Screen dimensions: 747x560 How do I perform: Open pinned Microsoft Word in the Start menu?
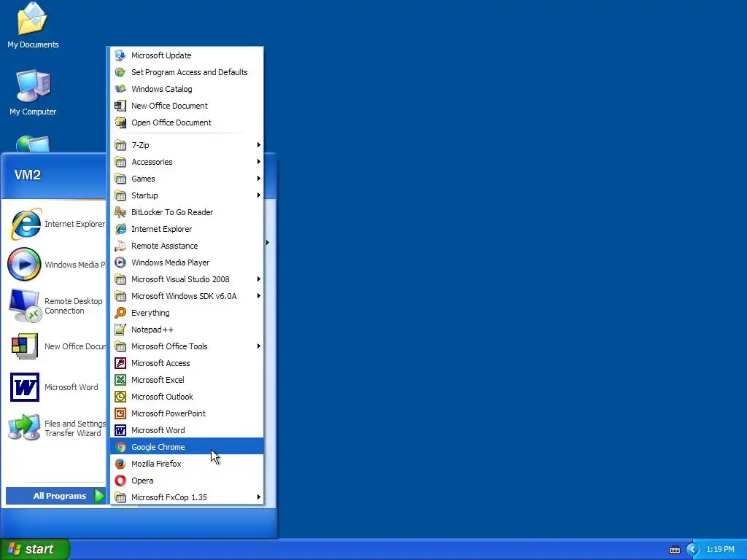coord(55,387)
